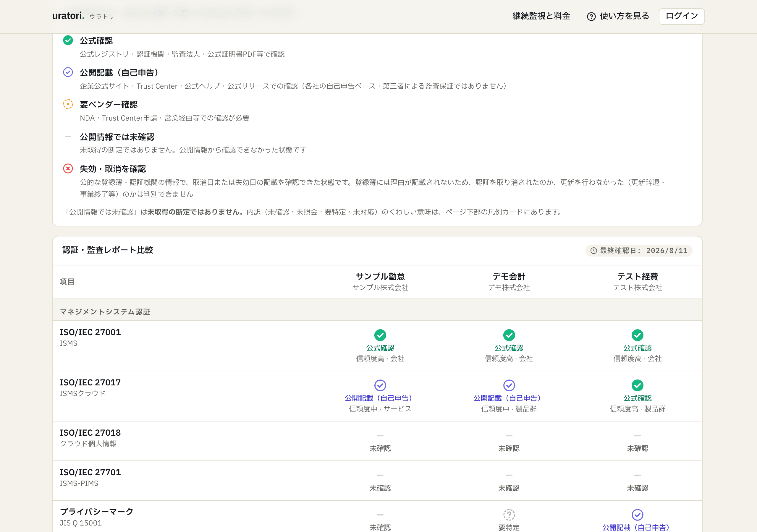Image resolution: width=757 pixels, height=532 pixels.
Task: Click orange dotted icon for 要ベンダー確認
Action: click(68, 104)
